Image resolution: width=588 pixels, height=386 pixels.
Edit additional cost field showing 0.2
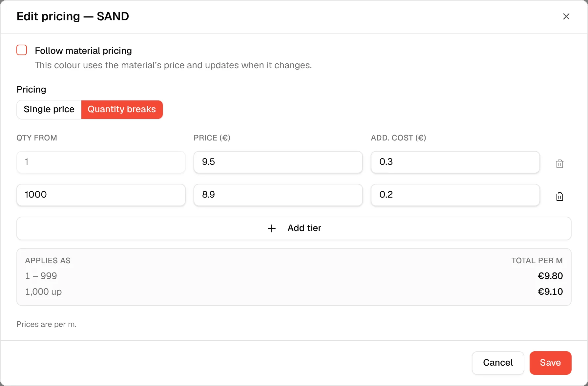(x=455, y=195)
